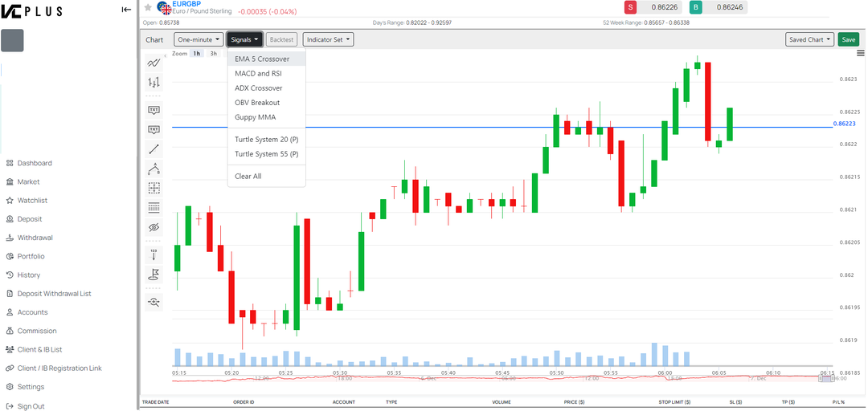Click the red S sell button
Screen dimensions: 868x411
point(631,7)
